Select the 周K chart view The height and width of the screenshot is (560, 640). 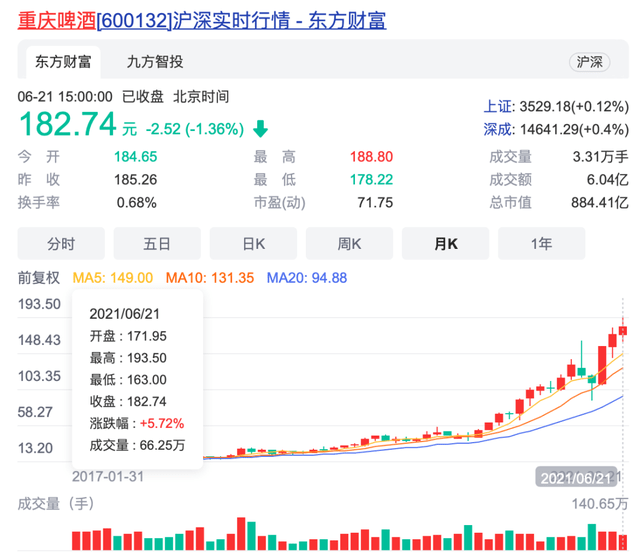click(x=349, y=244)
